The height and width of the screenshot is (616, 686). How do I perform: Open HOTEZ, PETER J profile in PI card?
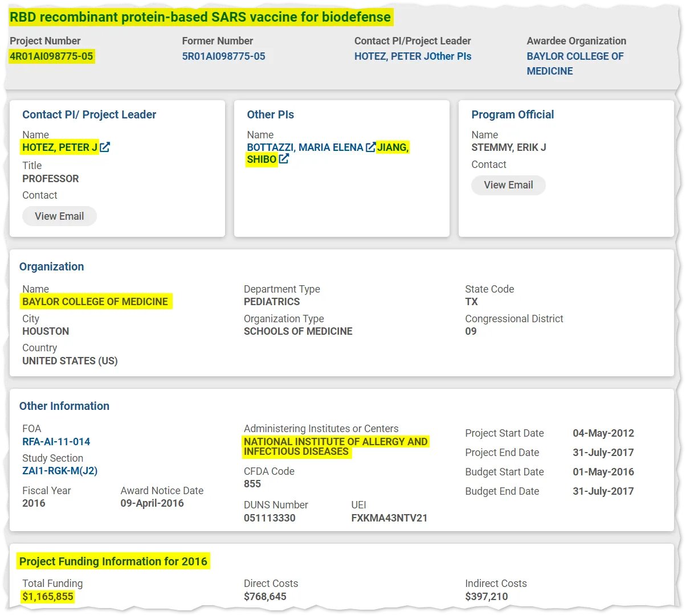pos(60,147)
